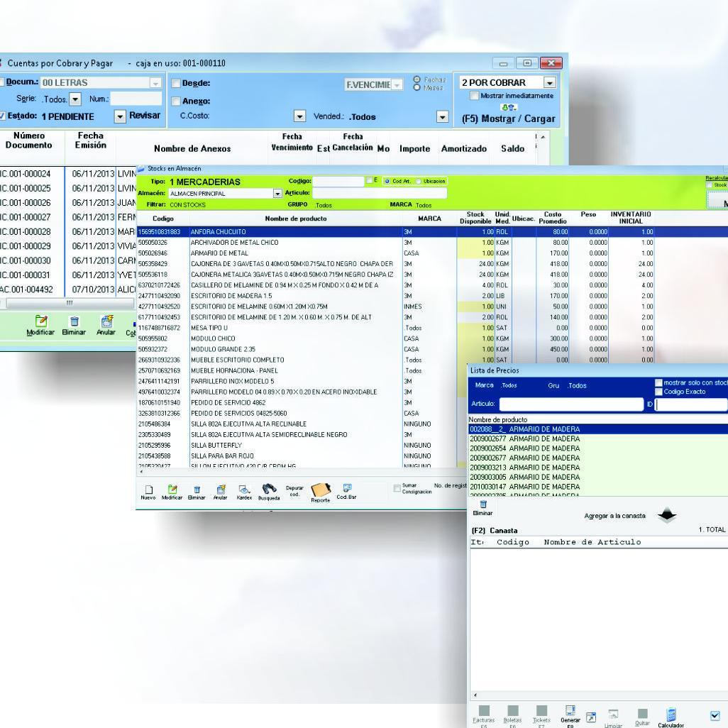Screen dimensions: 728x728
Task: Select the Fechas radio button
Action: [417, 79]
